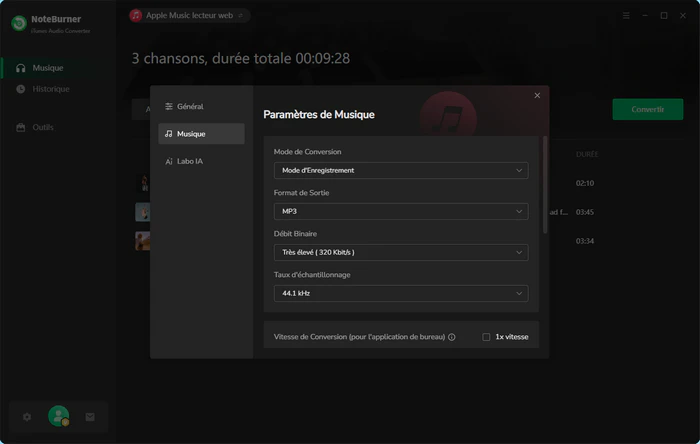The width and height of the screenshot is (700, 444).
Task: Expand the Débit Binaire dropdown
Action: (401, 253)
